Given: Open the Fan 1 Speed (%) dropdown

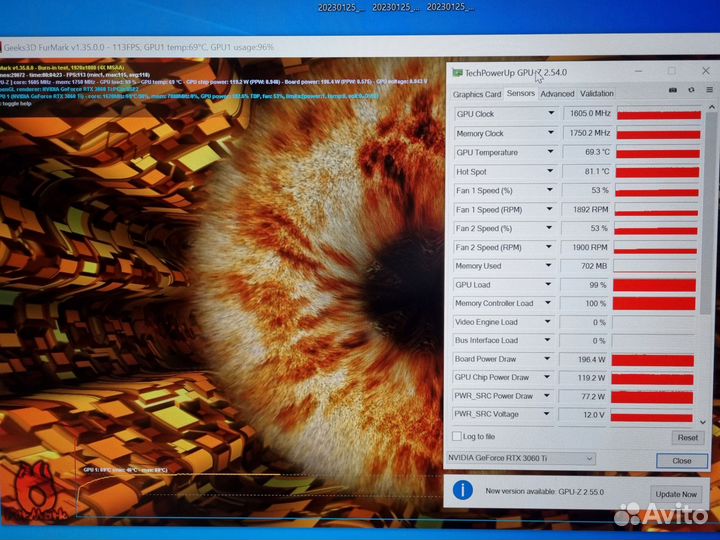Looking at the screenshot, I should point(550,190).
